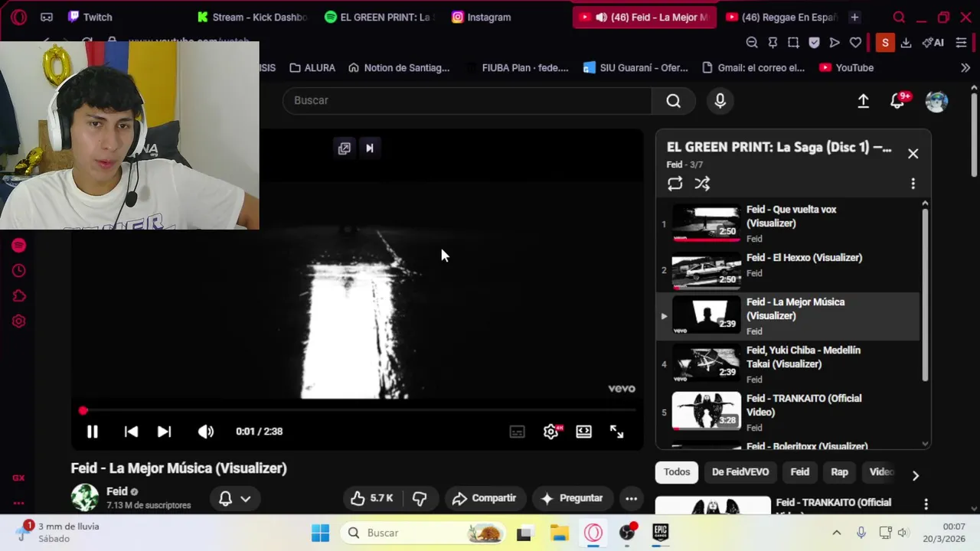The image size is (980, 551).
Task: Open Opera sidebar settings gear
Action: click(x=19, y=321)
